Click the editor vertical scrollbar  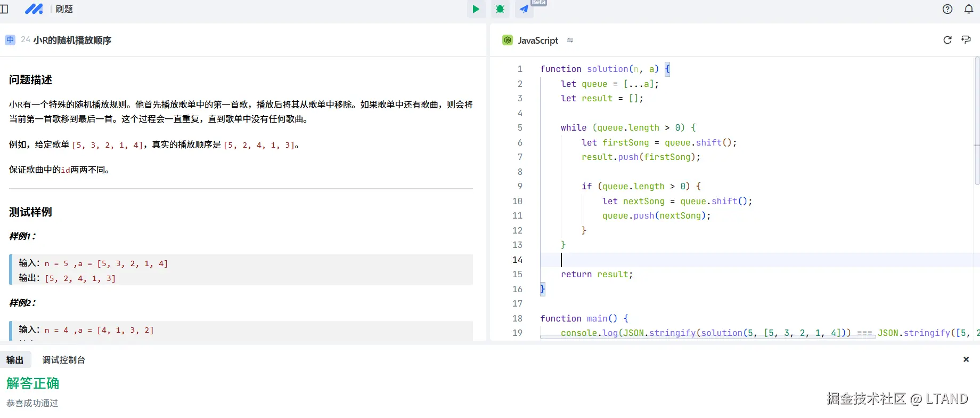coord(977,121)
